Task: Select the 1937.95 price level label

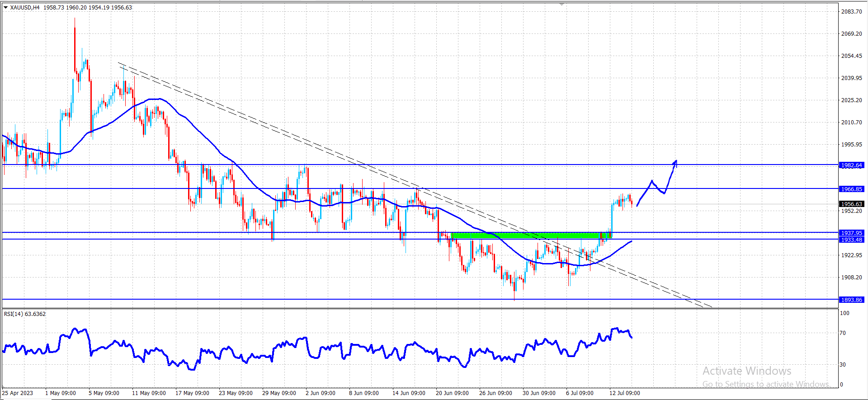Action: tap(852, 233)
